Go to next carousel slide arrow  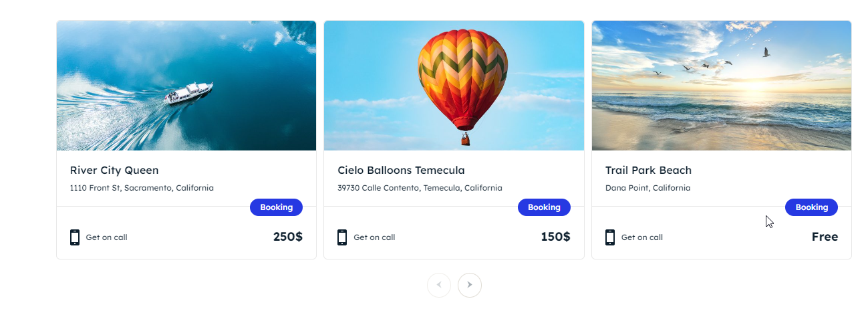(470, 285)
